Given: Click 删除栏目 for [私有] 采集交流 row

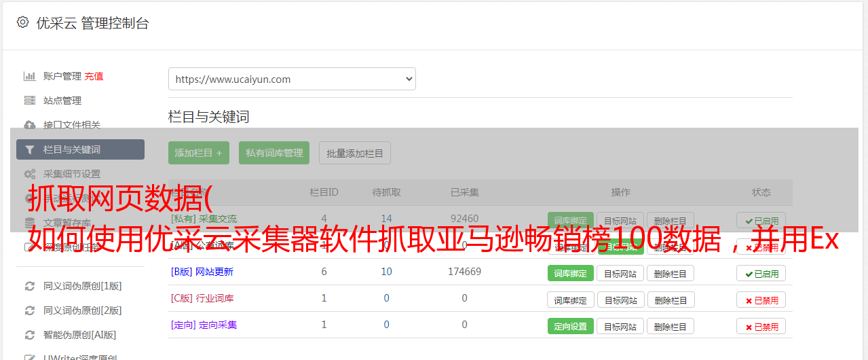Looking at the screenshot, I should [671, 221].
